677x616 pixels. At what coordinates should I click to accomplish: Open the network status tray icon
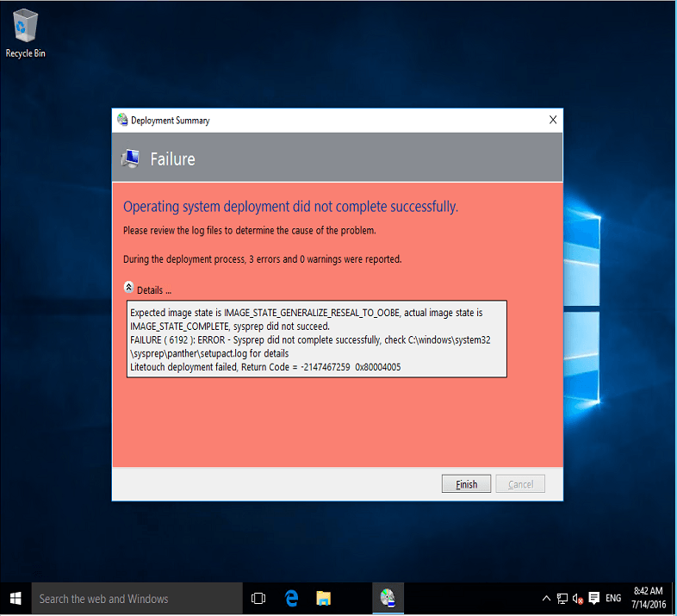(562, 598)
